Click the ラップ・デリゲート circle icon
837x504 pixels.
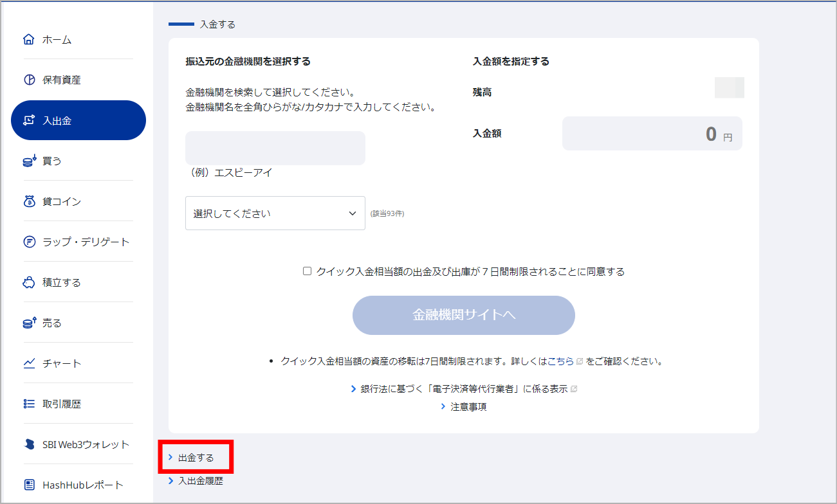pos(28,242)
